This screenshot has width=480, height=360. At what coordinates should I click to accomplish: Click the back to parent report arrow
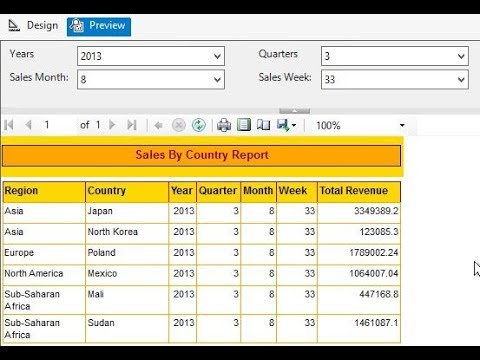(x=158, y=125)
